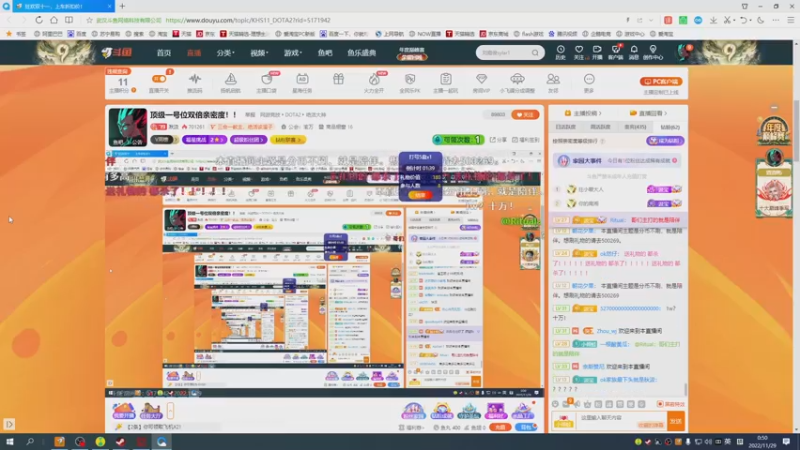Open the 历史 history clock icon
The width and height of the screenshot is (800, 450).
pos(560,52)
